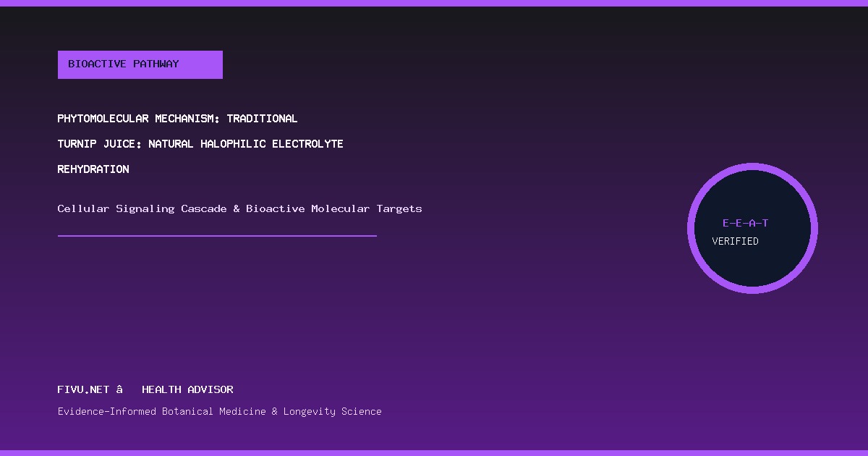The height and width of the screenshot is (456, 868).
Task: Click the TURNIP JUICE title line
Action: [x=200, y=144]
